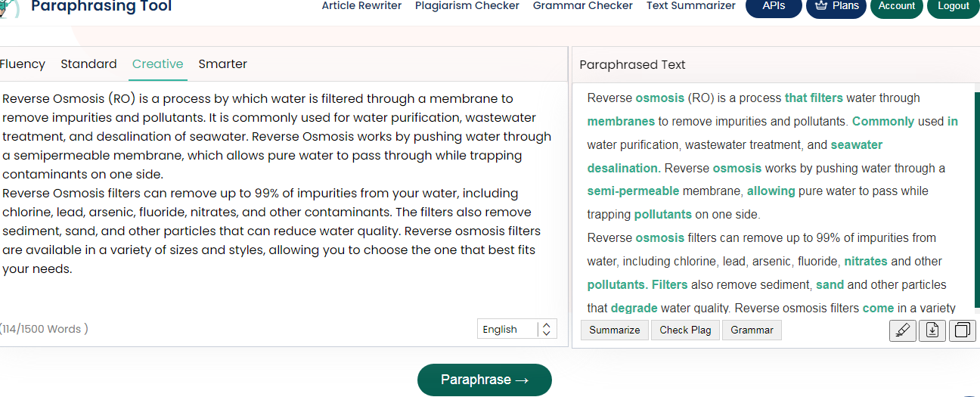Open the English language dropdown
This screenshot has width=980, height=397.
[x=508, y=329]
